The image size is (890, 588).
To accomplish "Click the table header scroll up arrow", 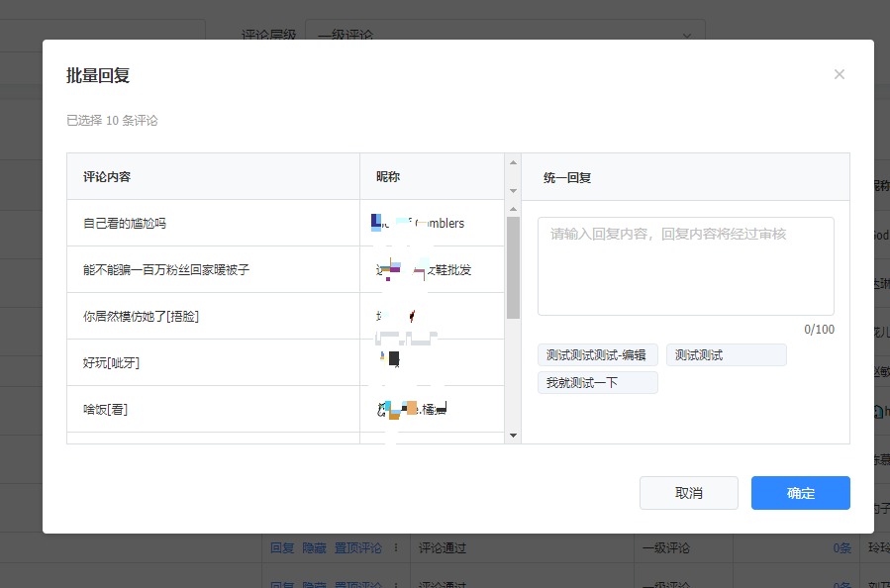I will coord(513,163).
